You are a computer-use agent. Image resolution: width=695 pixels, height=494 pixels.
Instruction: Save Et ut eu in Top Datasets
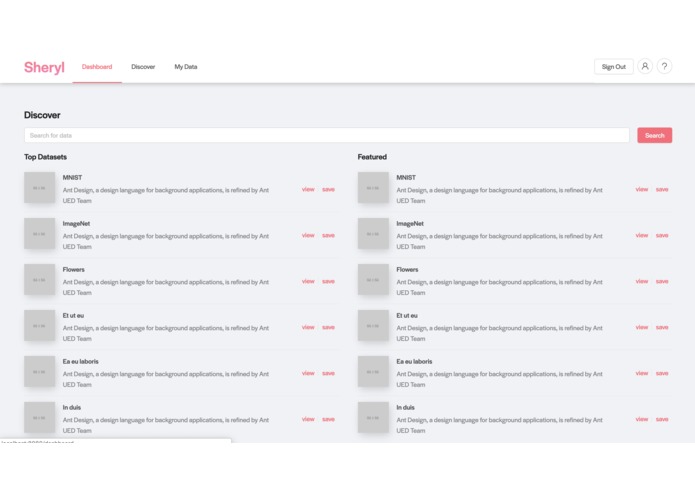tap(328, 328)
